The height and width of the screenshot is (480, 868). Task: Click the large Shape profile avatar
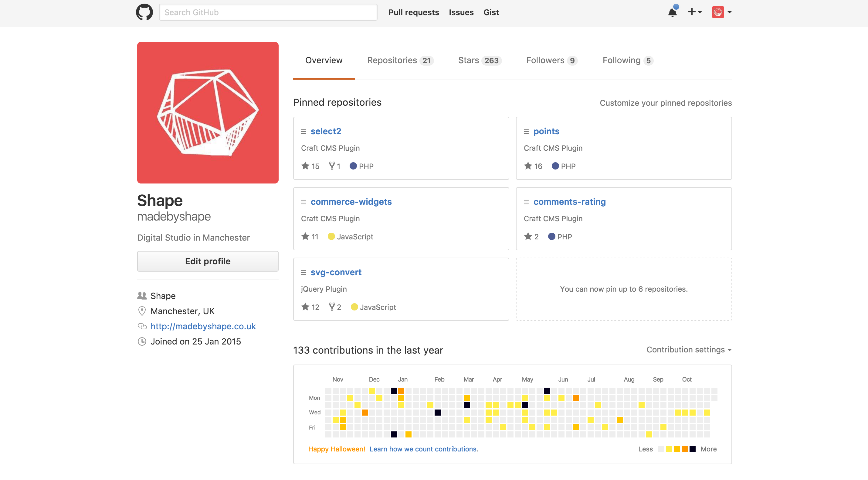point(208,112)
